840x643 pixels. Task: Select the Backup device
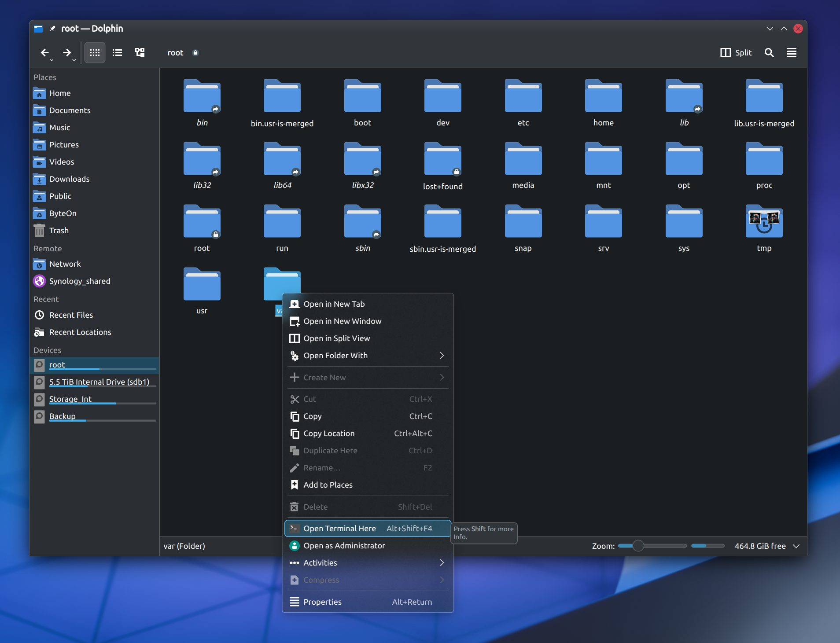tap(62, 416)
